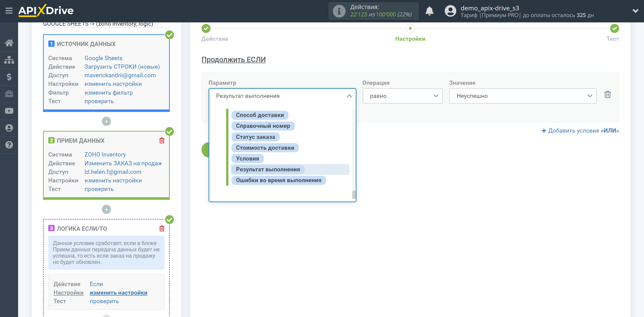The image size is (644, 317).
Task: Open the actions info icon
Action: [339, 11]
